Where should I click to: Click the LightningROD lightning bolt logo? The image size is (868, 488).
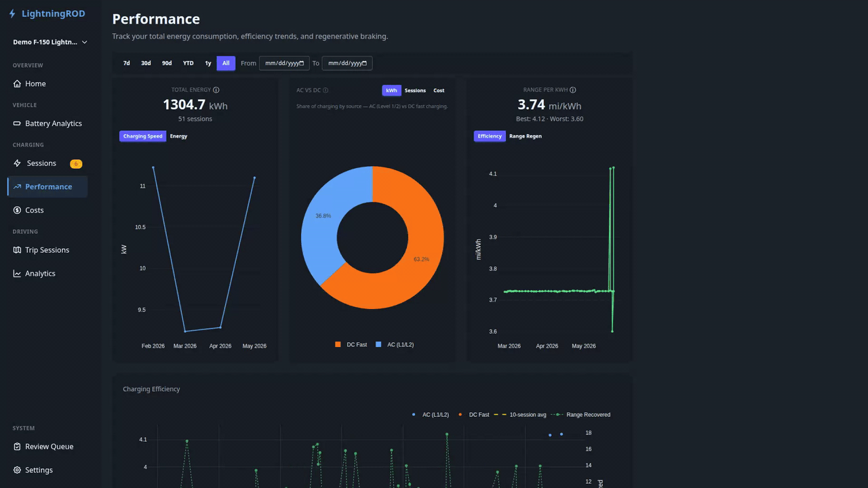pyautogui.click(x=12, y=14)
